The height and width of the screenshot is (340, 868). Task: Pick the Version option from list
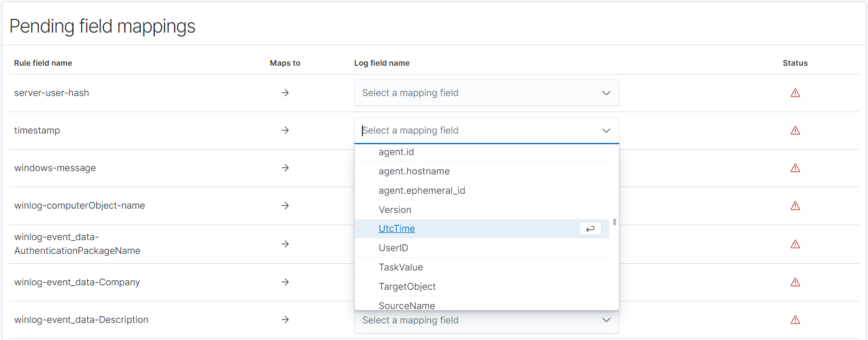pos(394,210)
